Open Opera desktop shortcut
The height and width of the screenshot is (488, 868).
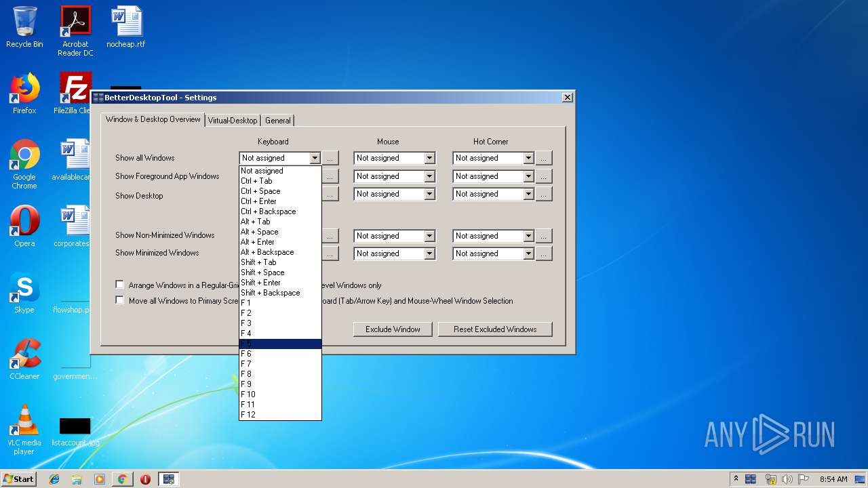[24, 226]
